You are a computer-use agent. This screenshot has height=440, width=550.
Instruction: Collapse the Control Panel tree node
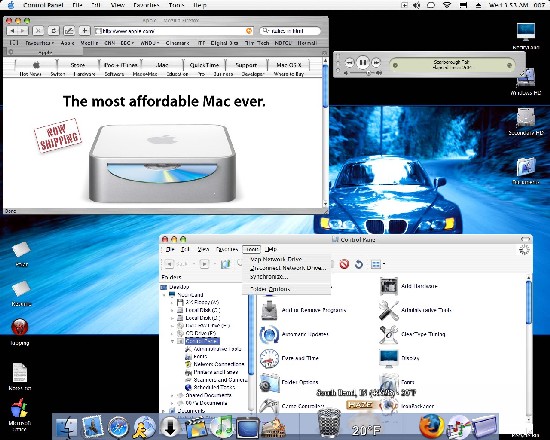tap(172, 341)
